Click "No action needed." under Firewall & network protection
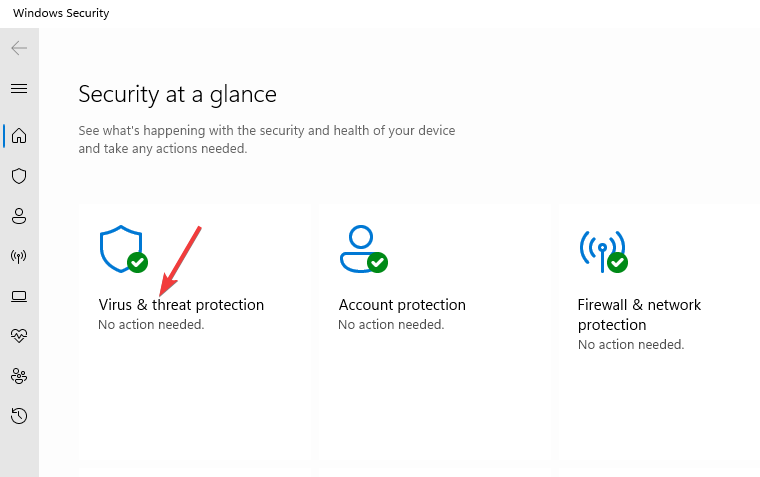The width and height of the screenshot is (760, 477). pyautogui.click(x=631, y=345)
